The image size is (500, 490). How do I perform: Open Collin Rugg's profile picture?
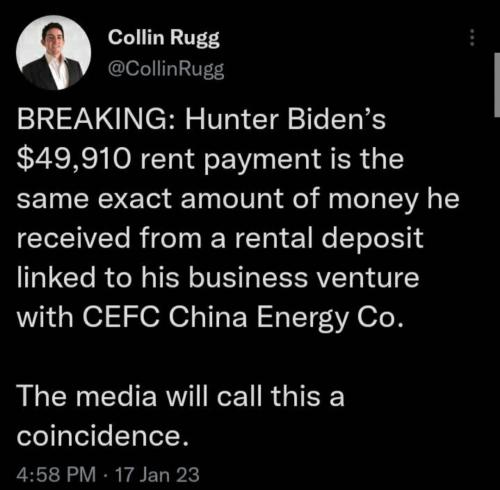click(x=54, y=52)
